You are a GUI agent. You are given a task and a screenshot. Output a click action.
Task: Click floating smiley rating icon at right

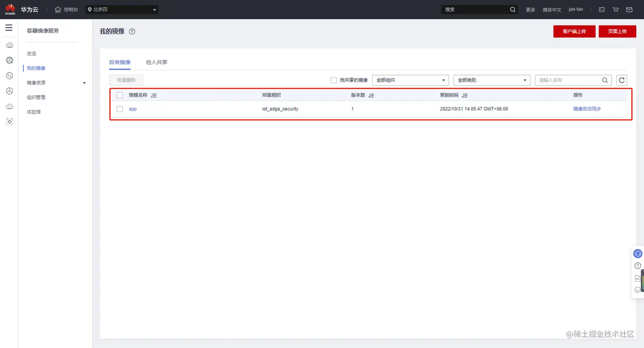point(638,290)
